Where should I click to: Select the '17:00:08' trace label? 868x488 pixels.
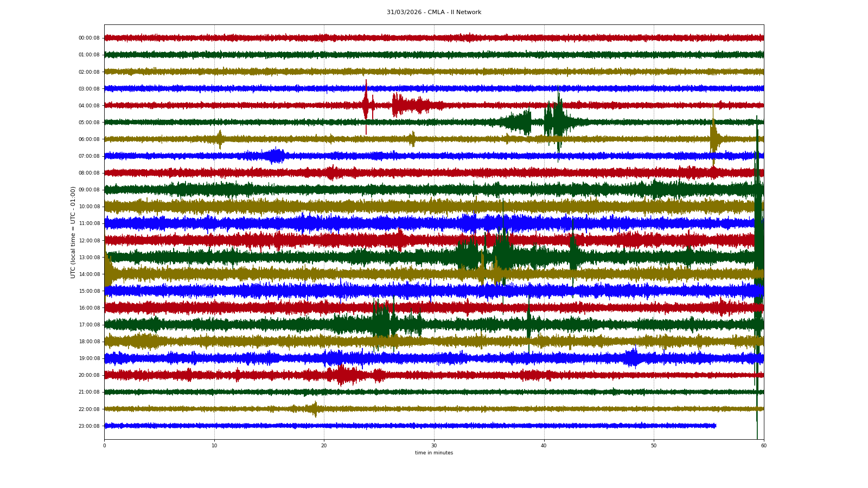89,325
